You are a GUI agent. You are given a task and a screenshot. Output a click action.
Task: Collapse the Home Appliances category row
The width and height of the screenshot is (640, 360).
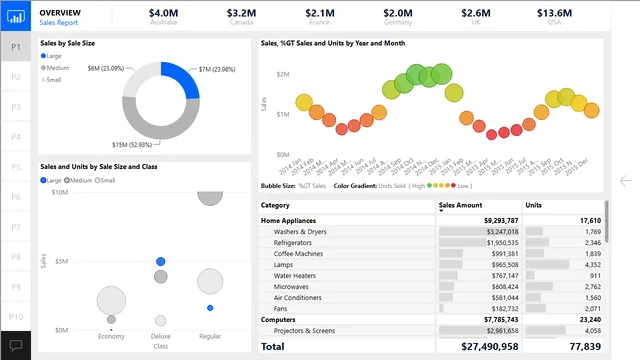(x=431, y=220)
